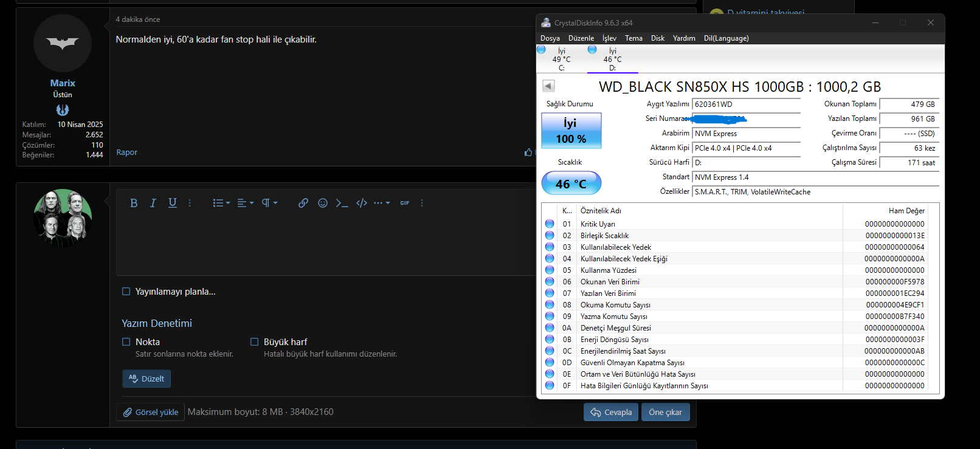The width and height of the screenshot is (980, 449).
Task: Open the GIF picker in the editor
Action: [405, 203]
